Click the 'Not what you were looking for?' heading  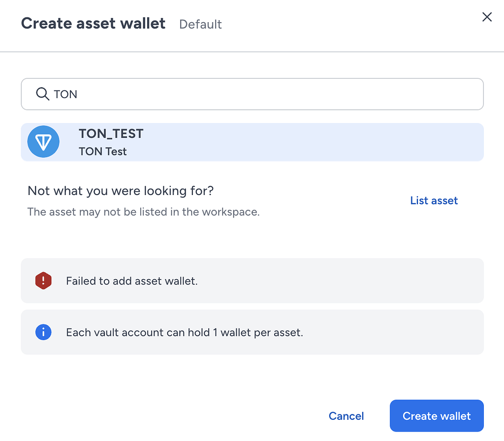point(120,190)
